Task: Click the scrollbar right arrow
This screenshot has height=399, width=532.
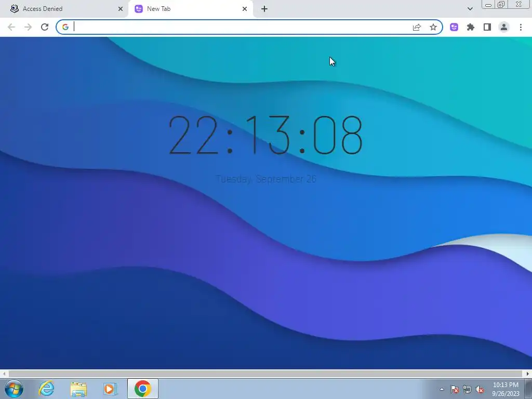Action: pyautogui.click(x=528, y=374)
